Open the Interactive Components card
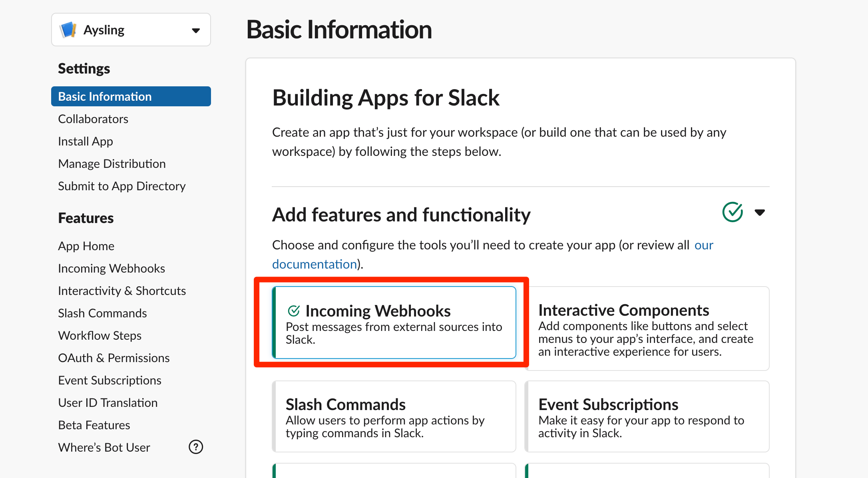This screenshot has width=868, height=478. [x=647, y=329]
